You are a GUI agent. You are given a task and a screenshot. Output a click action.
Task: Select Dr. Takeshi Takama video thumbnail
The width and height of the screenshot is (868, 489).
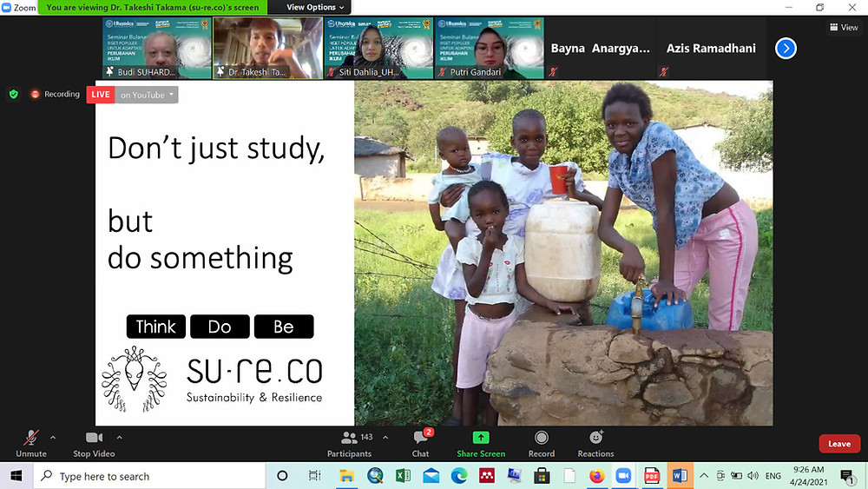[268, 48]
